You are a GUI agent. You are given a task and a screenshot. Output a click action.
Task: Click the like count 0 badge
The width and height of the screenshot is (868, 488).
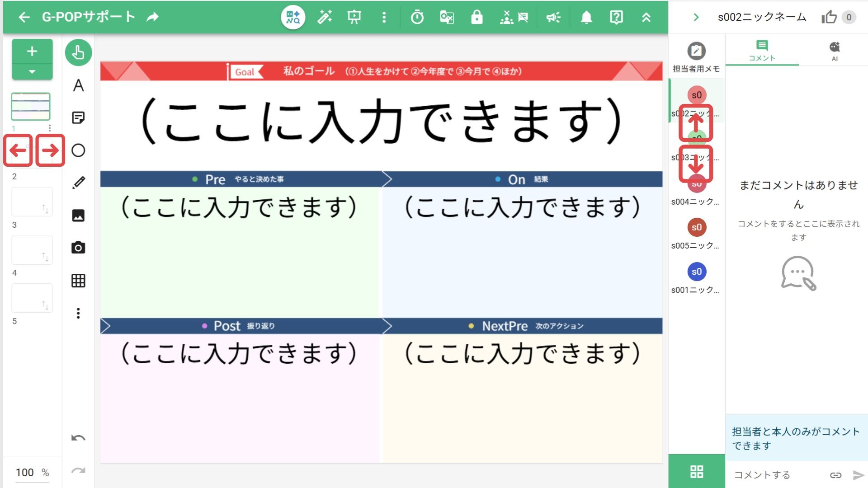point(849,17)
